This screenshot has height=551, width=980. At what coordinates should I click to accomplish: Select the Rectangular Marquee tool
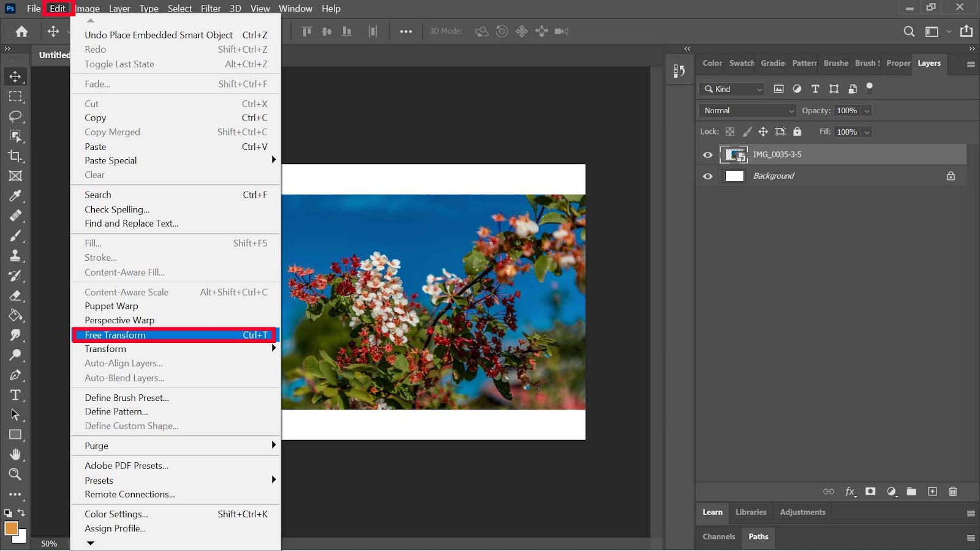[15, 97]
